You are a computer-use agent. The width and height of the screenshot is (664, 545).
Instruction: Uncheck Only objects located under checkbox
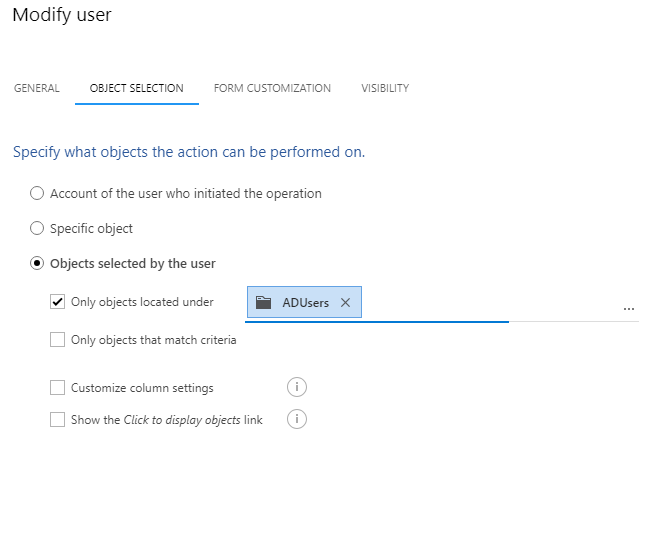pos(58,302)
